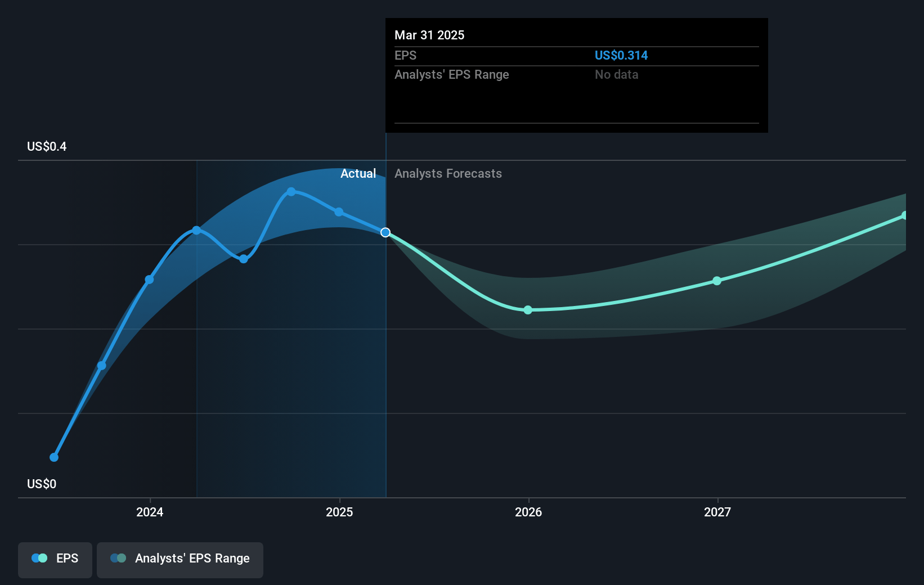This screenshot has height=585, width=924.
Task: Select the Mar 31 2025 highlighted EPS point
Action: click(385, 232)
